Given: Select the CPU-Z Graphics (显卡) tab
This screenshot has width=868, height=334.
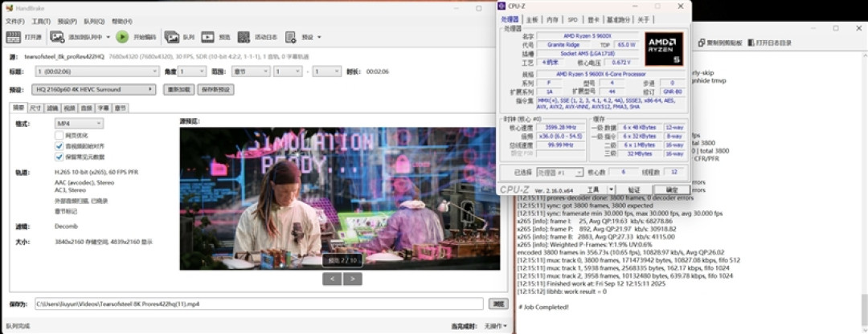Looking at the screenshot, I should 593,19.
